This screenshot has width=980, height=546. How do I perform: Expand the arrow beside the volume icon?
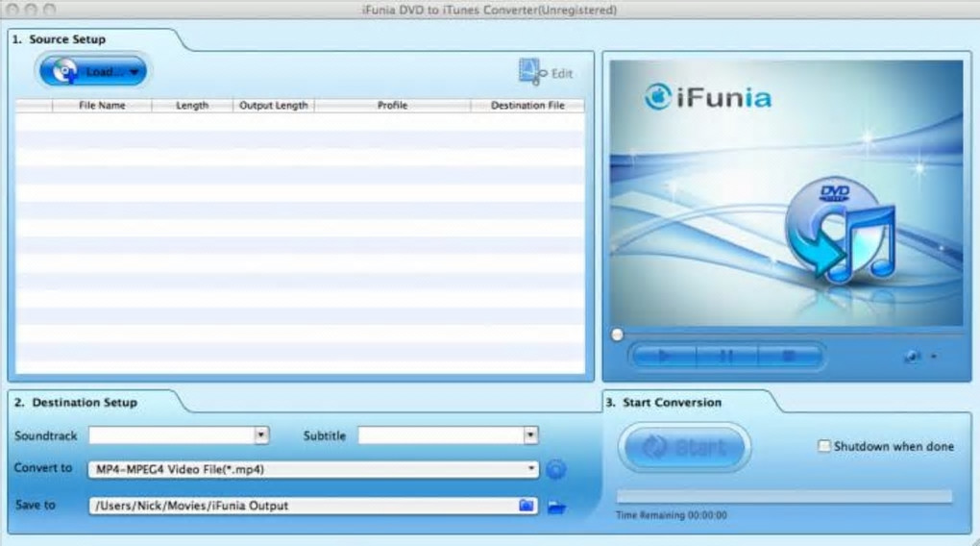click(934, 357)
